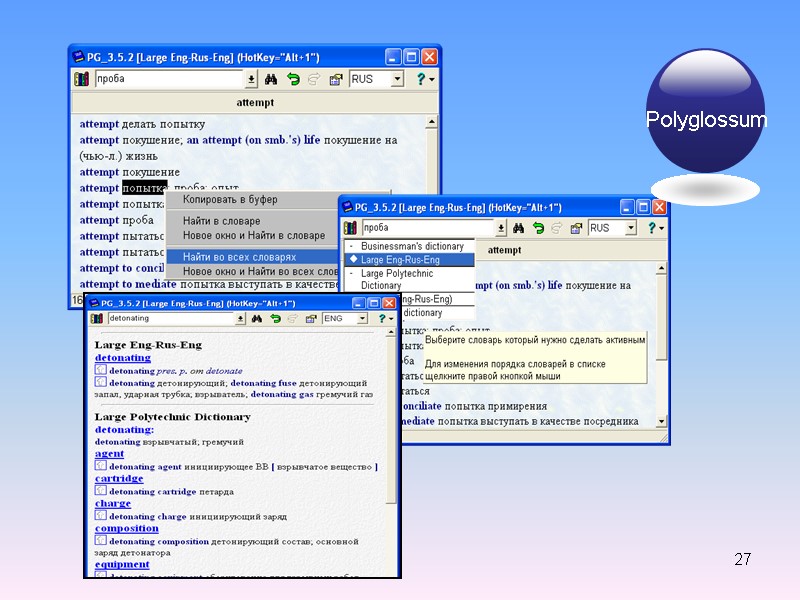The image size is (800, 600).
Task: Open the equipment link
Action: pos(122,564)
